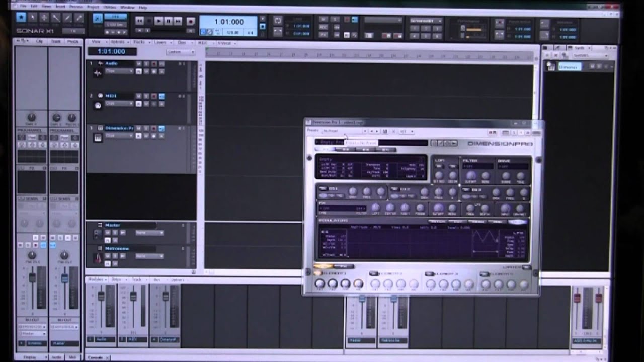Screen dimensions: 644x362
Task: Open the Help menu
Action: tap(143, 7)
